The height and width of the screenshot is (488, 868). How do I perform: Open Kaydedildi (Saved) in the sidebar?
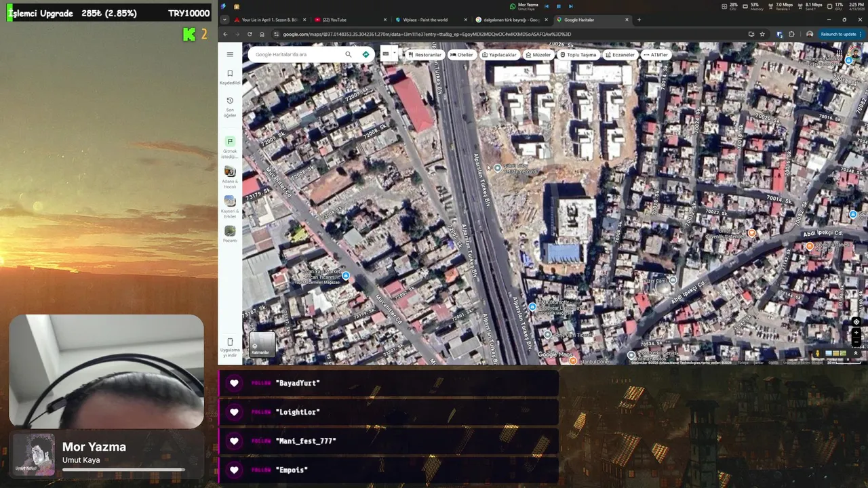[x=230, y=77]
